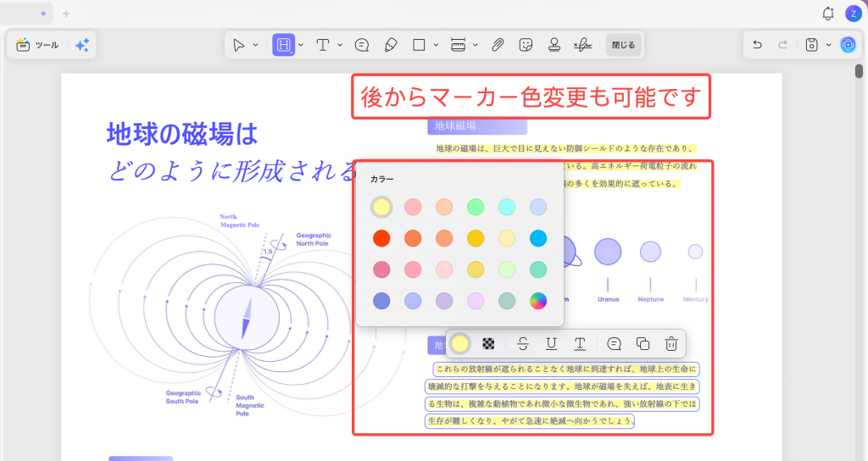This screenshot has height=461, width=868.
Task: Add a note to the highlight
Action: 614,344
